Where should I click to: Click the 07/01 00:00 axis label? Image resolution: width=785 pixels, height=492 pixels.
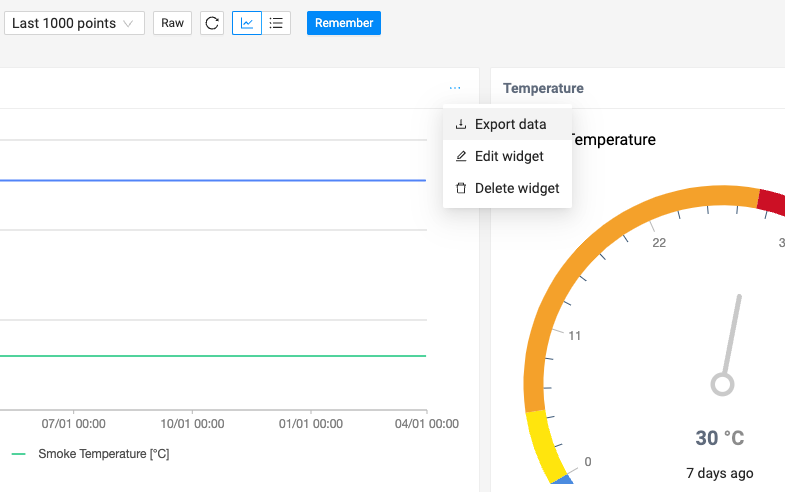74,424
